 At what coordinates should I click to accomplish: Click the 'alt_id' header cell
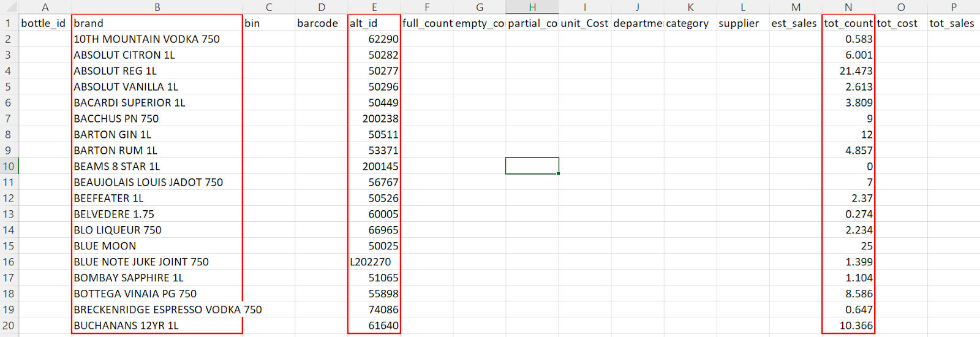coord(374,23)
